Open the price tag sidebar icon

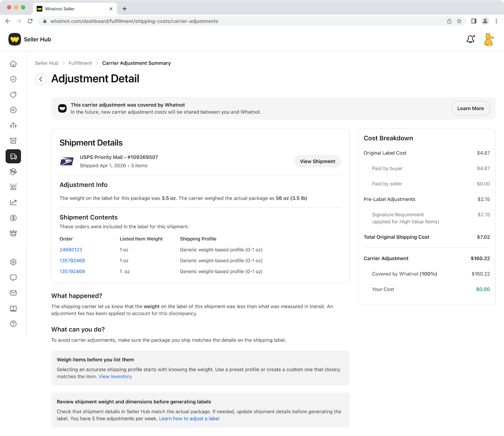pyautogui.click(x=13, y=95)
